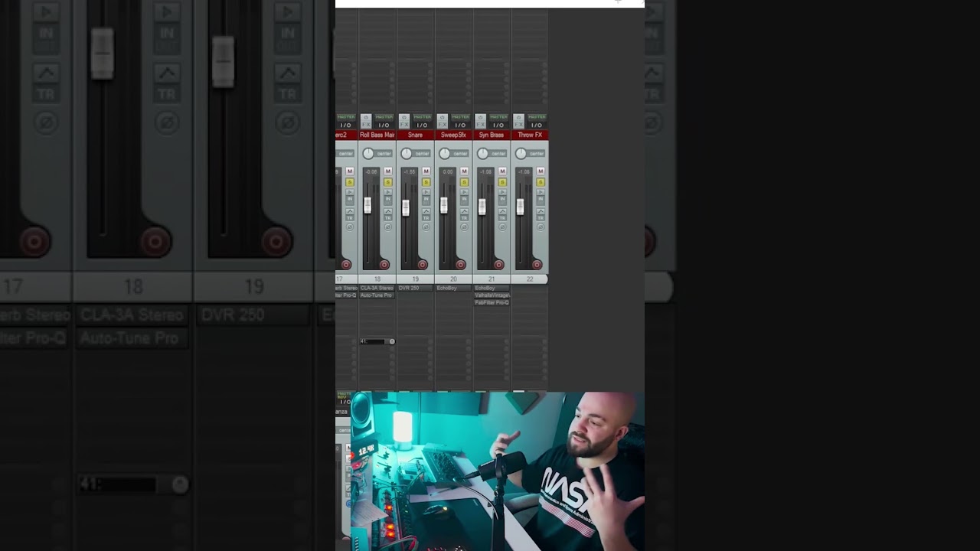Open I/O routing for the Snare track
The height and width of the screenshot is (551, 980).
coord(422,125)
